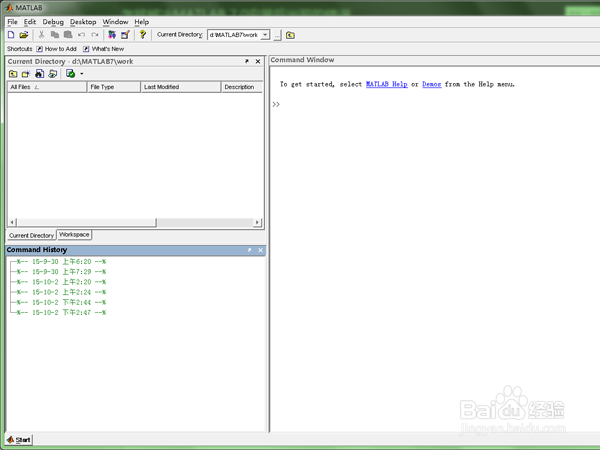600x450 pixels.
Task: Open the GUIDE tool icon
Action: (x=126, y=35)
